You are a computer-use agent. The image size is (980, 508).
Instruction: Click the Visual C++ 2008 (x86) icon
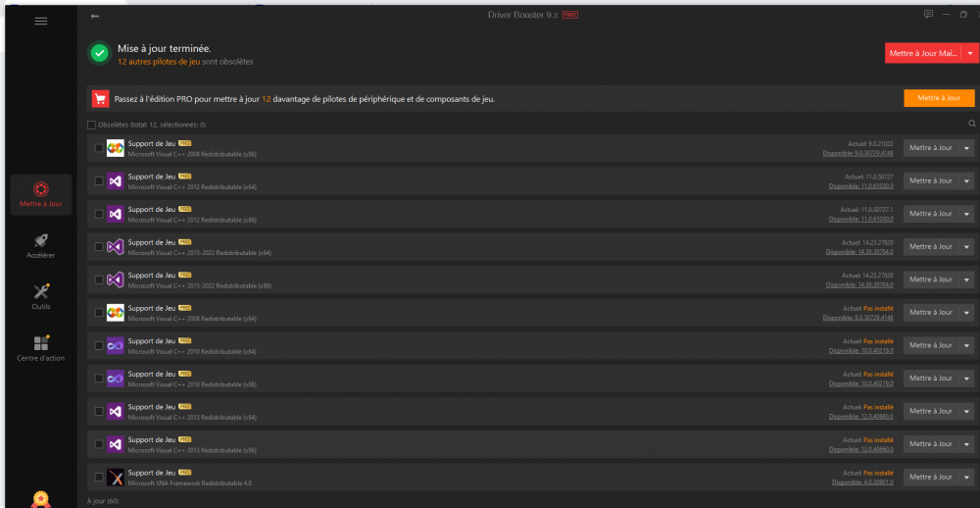click(116, 148)
